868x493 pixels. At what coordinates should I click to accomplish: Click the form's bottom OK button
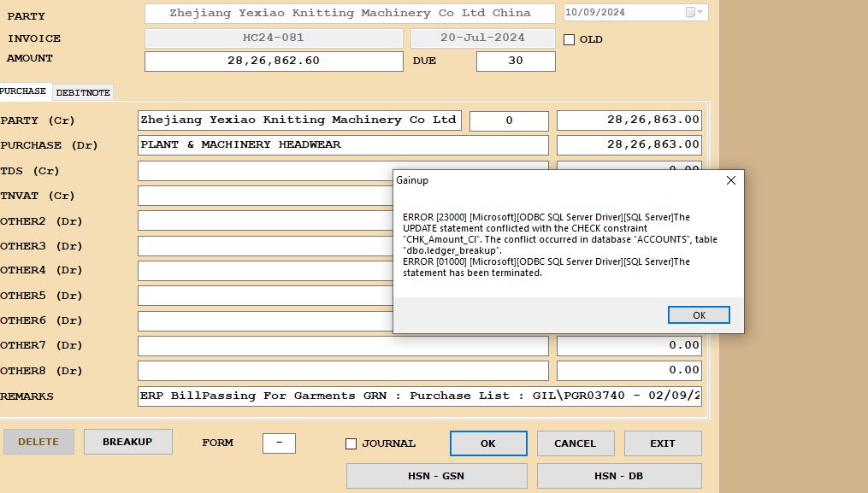[x=487, y=443]
